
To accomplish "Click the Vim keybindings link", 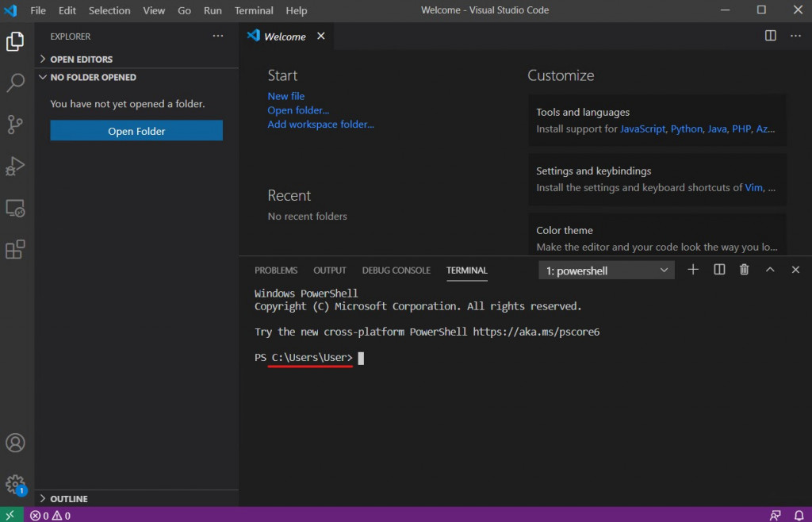I will coord(753,187).
